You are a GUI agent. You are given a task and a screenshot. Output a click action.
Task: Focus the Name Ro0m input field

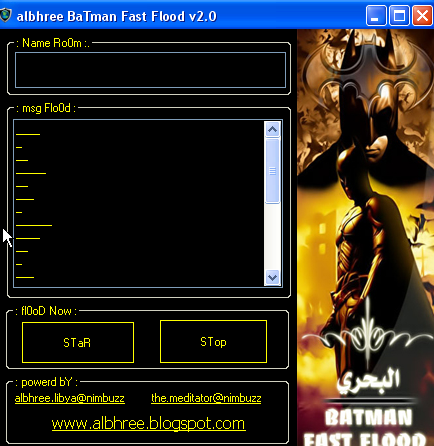click(x=150, y=70)
